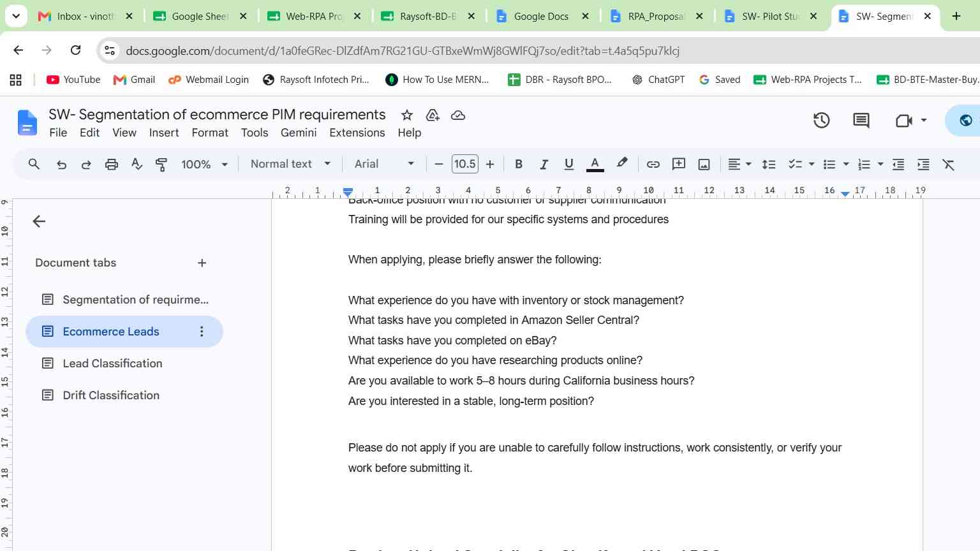980x551 pixels.
Task: Toggle underline formatting
Action: tap(568, 165)
